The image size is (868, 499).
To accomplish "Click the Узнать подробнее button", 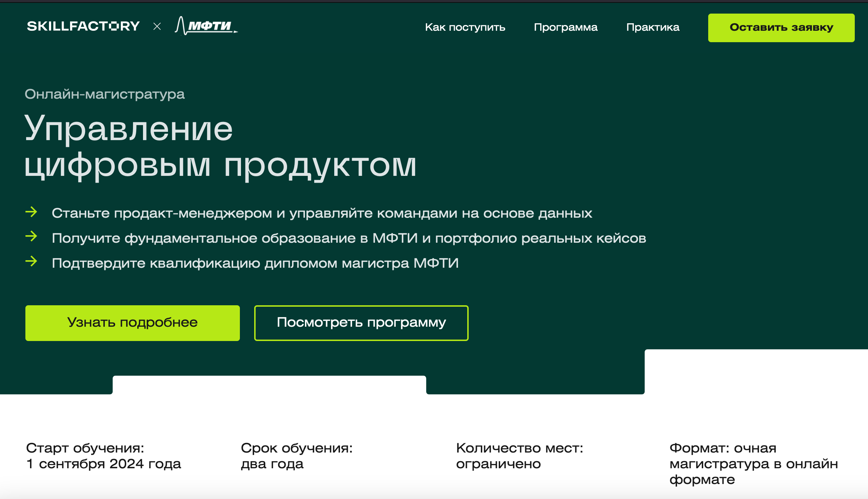I will click(133, 323).
